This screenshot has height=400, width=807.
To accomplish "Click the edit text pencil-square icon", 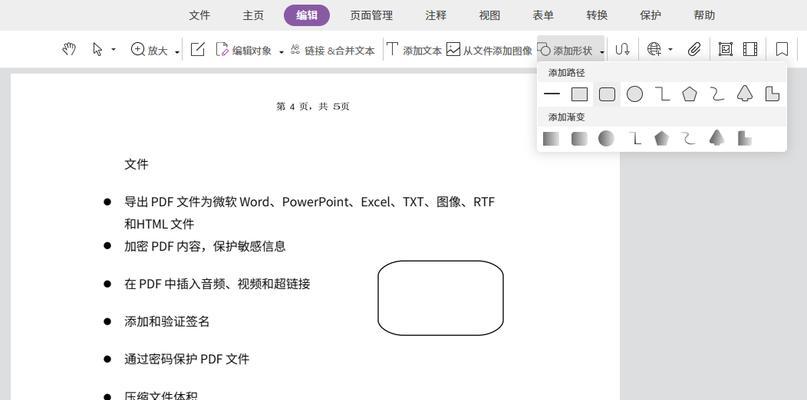I will (198, 49).
